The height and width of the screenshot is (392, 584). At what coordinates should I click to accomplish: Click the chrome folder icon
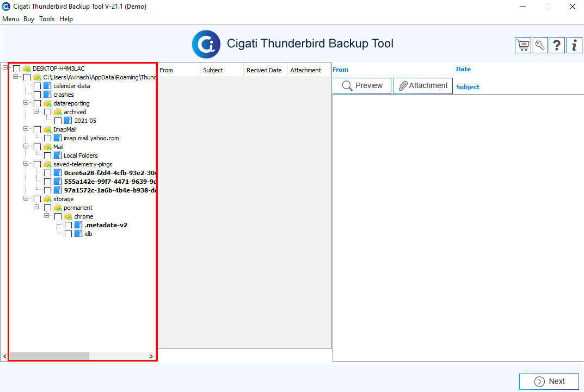click(68, 216)
